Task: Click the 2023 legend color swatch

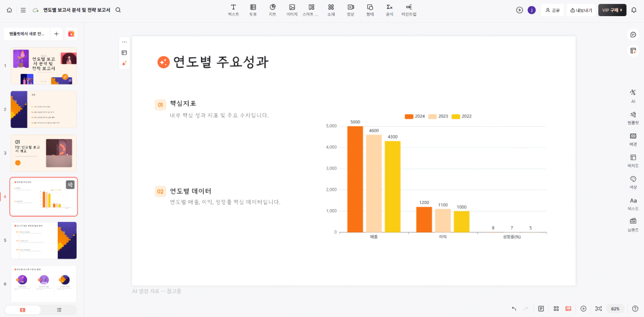Action: (432, 116)
